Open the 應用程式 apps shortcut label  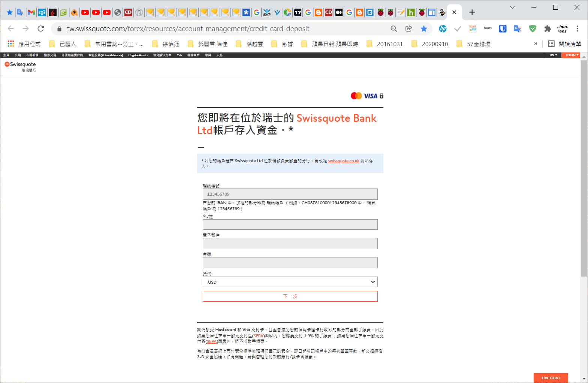pos(29,44)
